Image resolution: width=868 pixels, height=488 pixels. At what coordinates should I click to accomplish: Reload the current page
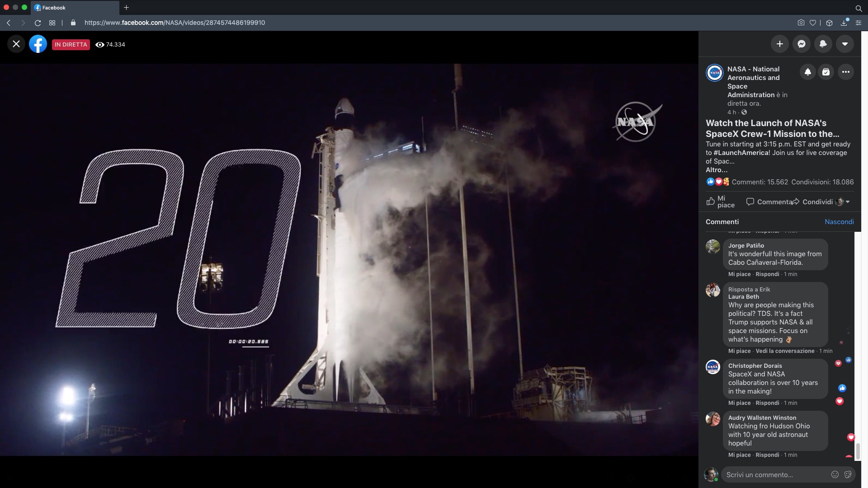[x=38, y=23]
